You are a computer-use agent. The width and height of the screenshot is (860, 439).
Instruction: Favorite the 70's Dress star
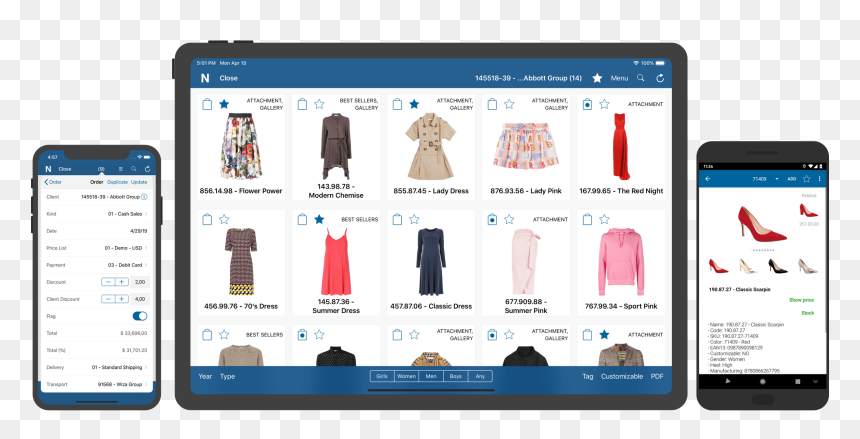224,219
